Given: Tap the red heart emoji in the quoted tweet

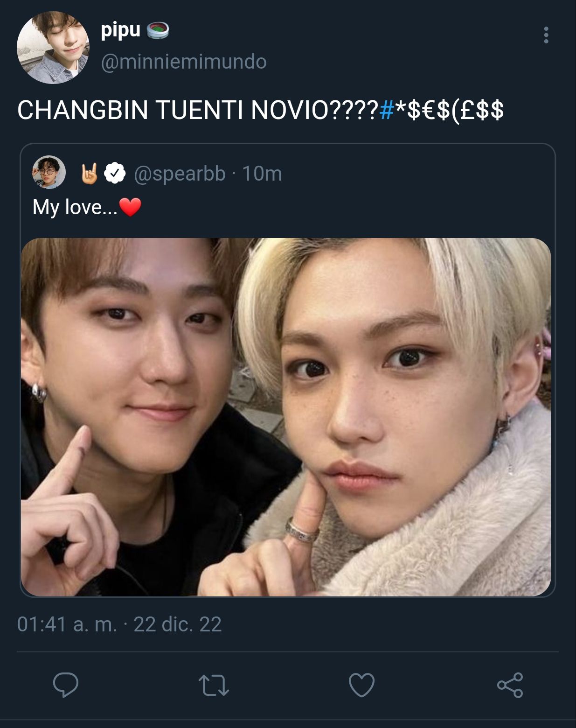Looking at the screenshot, I should tap(130, 207).
